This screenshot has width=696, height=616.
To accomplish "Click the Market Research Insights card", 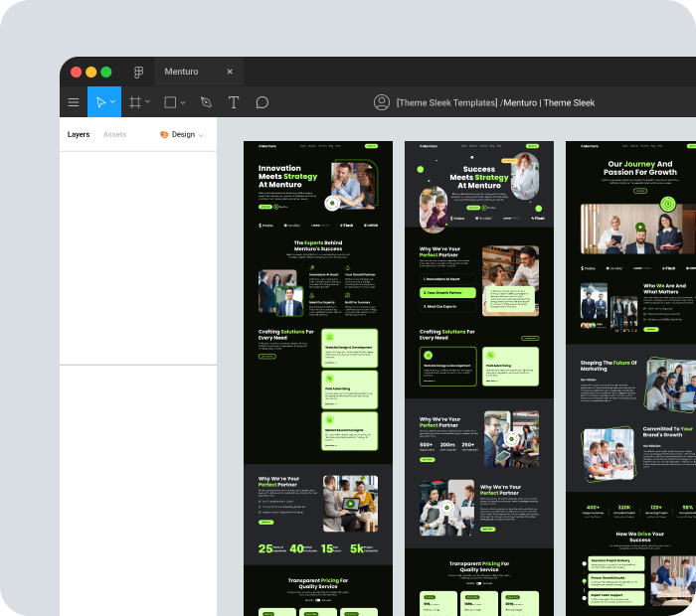I will pyautogui.click(x=350, y=431).
